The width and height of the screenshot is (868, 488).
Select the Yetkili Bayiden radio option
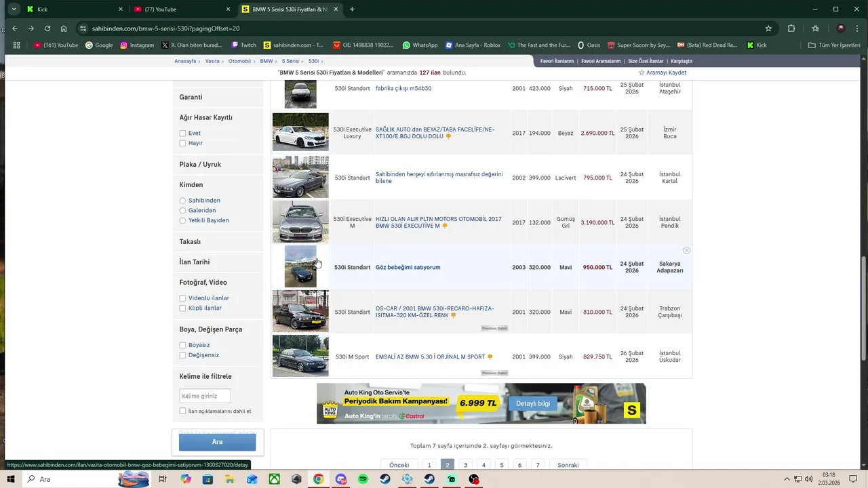tap(182, 220)
